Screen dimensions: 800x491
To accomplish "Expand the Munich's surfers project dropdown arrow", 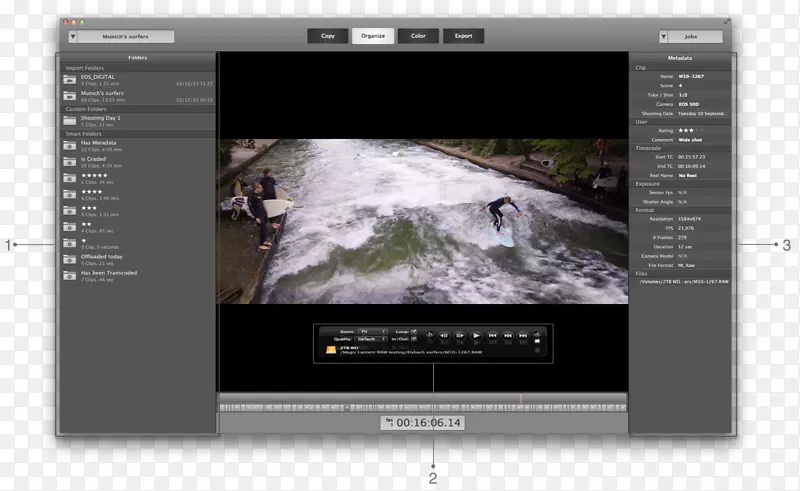I will [x=73, y=37].
